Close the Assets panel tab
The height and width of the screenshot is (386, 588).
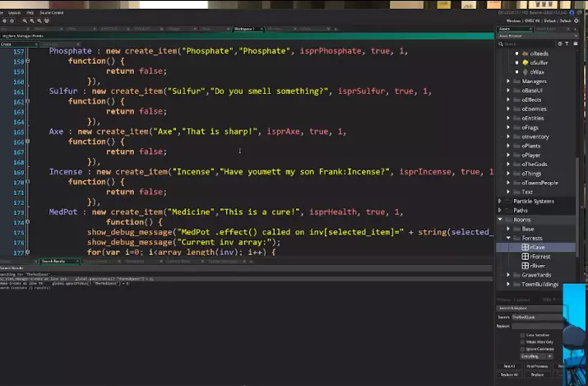530,29
